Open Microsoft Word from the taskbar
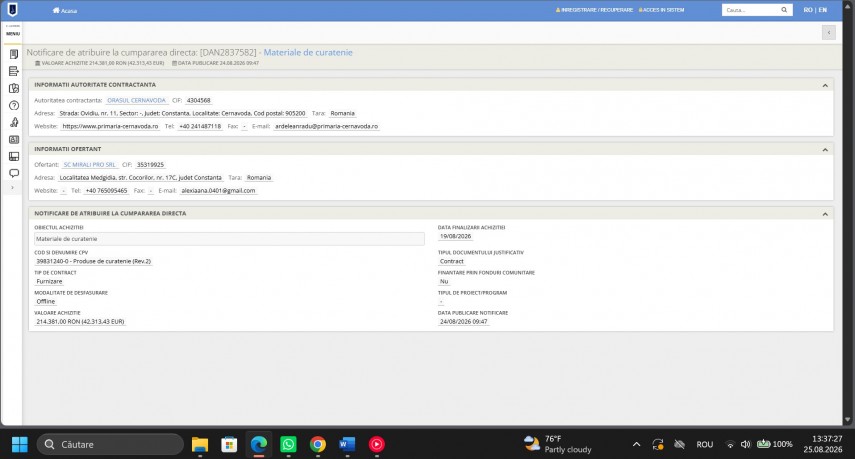 pyautogui.click(x=347, y=444)
